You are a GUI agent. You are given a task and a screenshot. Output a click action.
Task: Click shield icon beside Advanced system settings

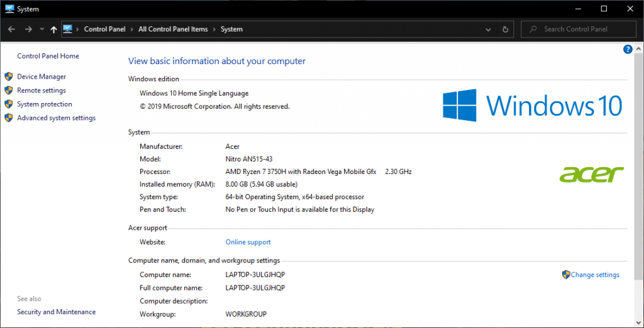[x=9, y=118]
